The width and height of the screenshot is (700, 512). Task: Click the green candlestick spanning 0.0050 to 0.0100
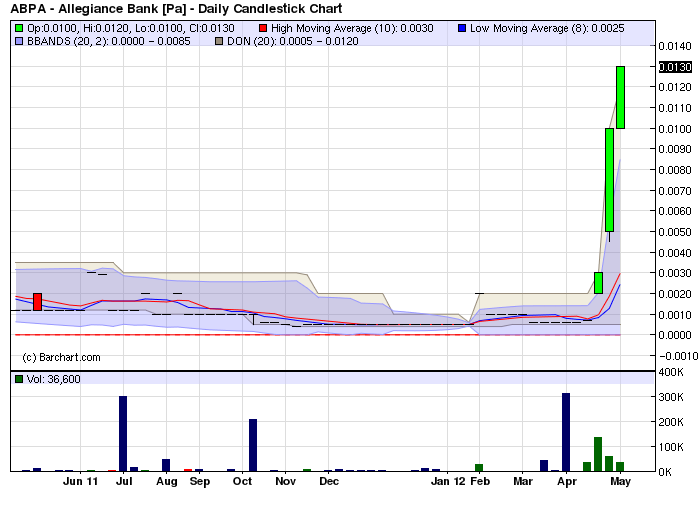[609, 180]
